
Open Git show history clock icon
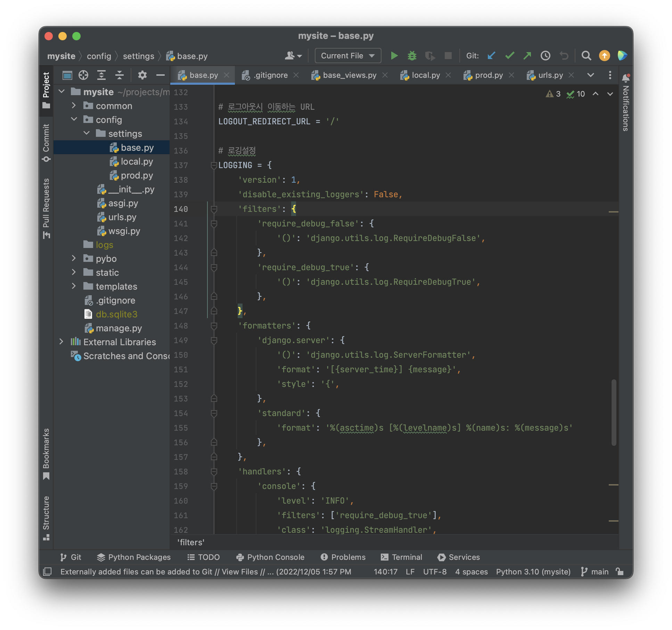[x=546, y=56]
